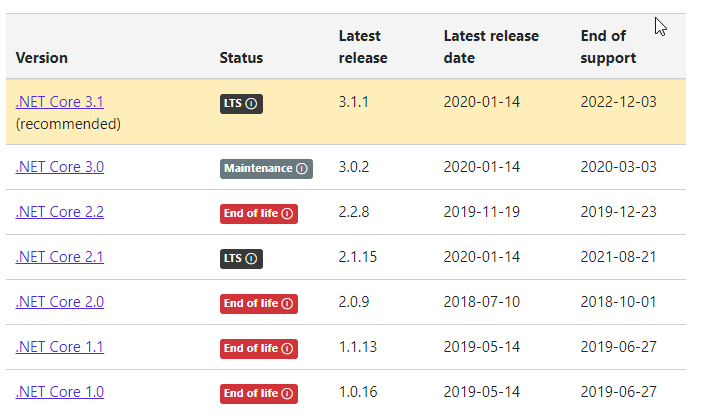Select the latest release value 1.1.13
703x419 pixels.
point(358,347)
